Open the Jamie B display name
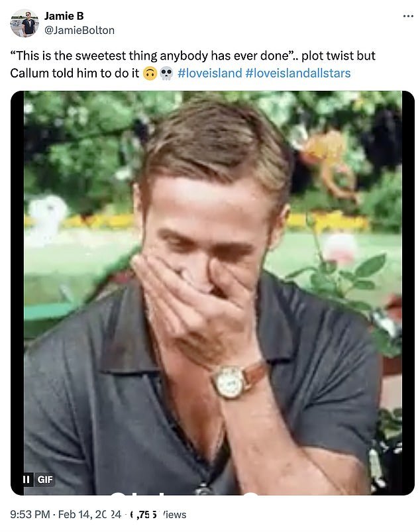The width and height of the screenshot is (420, 532). pos(64,16)
